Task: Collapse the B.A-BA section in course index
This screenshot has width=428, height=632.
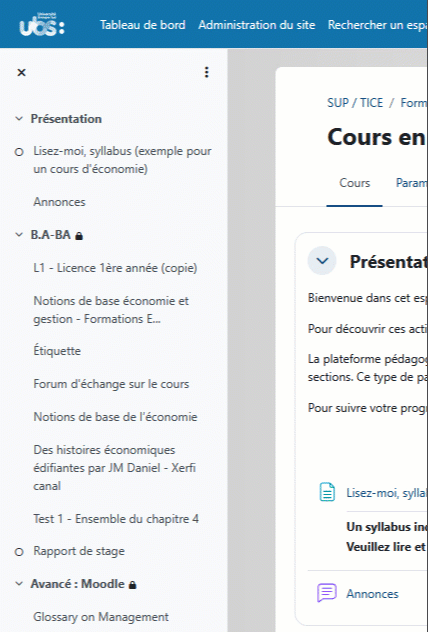Action: pyautogui.click(x=19, y=235)
